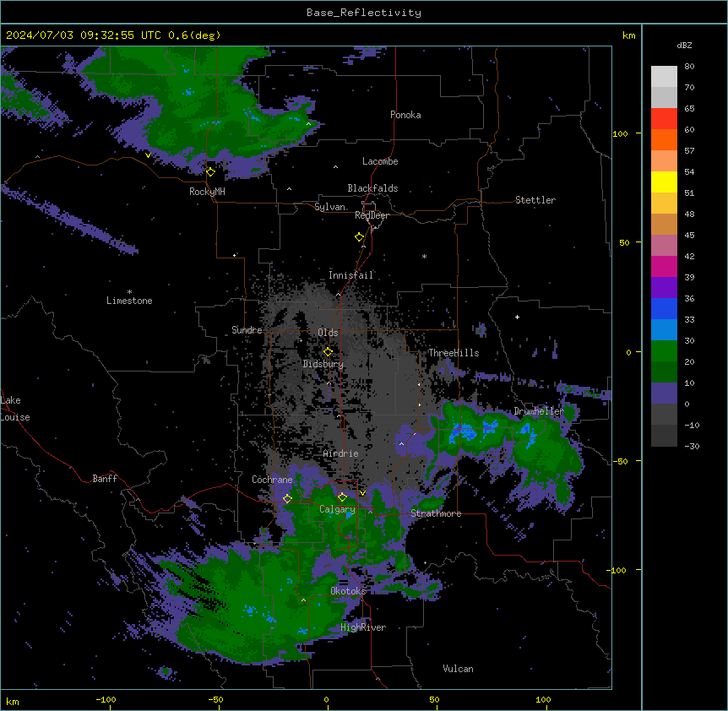The width and height of the screenshot is (728, 711).
Task: Click the -50 tick label on right axis
Action: tap(620, 461)
